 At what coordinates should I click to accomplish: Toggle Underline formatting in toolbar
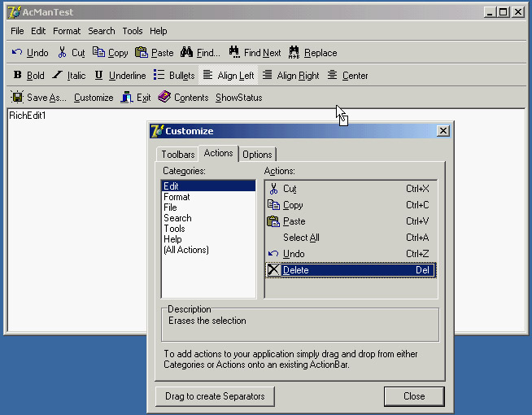[98, 76]
